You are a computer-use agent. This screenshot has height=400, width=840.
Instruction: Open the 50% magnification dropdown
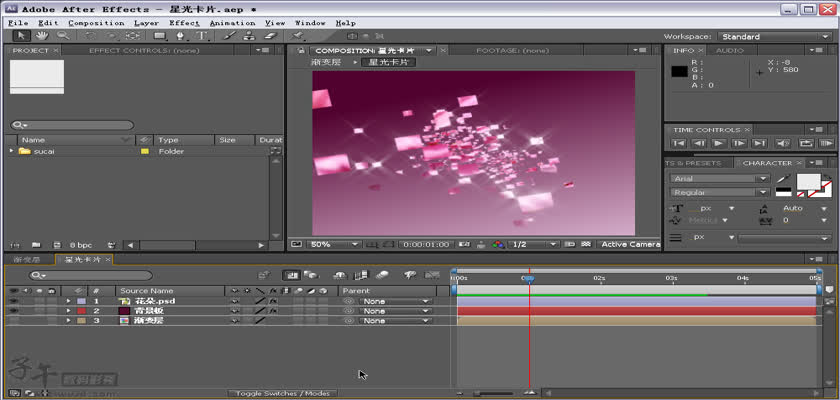pyautogui.click(x=334, y=244)
